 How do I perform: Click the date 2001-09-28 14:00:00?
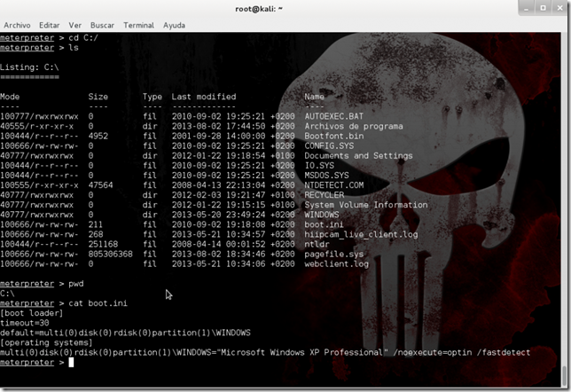click(218, 136)
